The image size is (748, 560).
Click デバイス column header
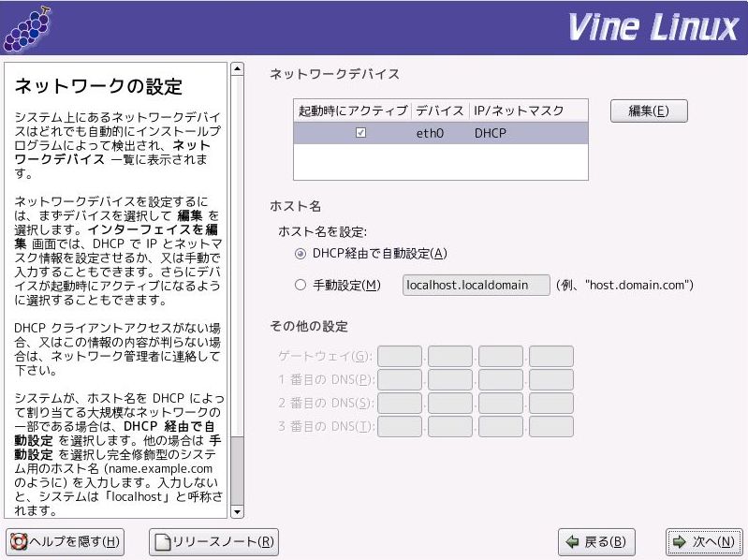(440, 111)
